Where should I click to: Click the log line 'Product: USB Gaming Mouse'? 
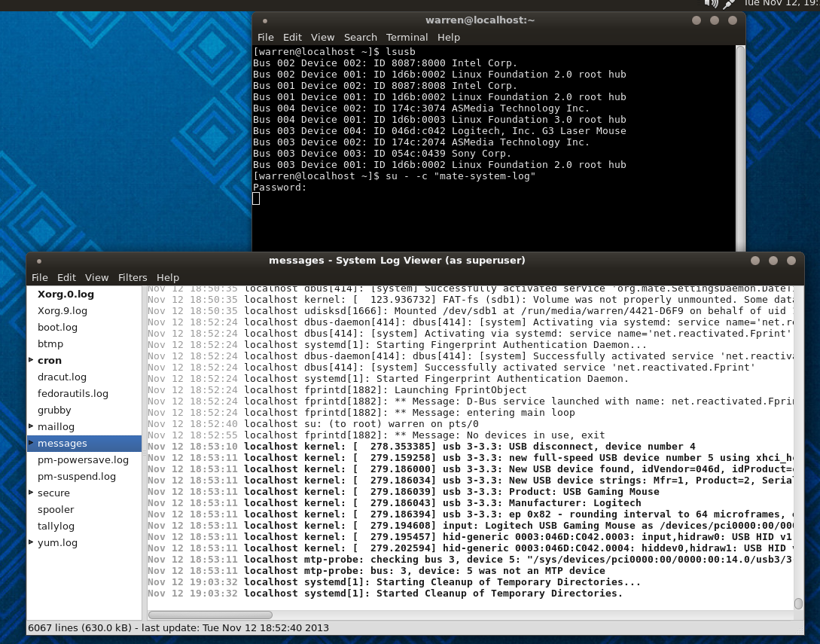coord(403,492)
